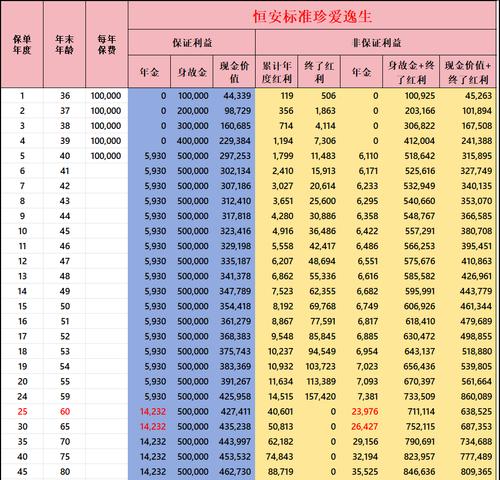
Task: Select the cell showing 777,489
Action: (x=476, y=456)
